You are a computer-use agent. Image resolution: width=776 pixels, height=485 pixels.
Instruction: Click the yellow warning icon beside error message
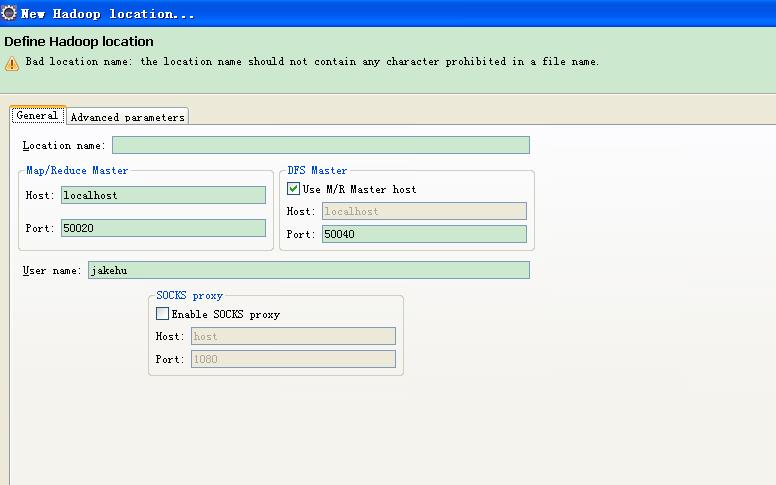(12, 63)
